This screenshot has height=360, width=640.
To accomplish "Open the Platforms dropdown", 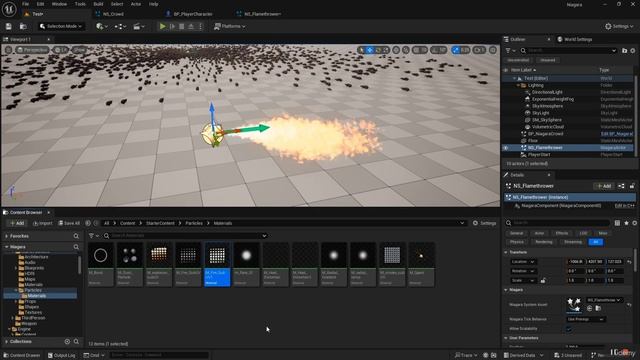I will (x=230, y=26).
